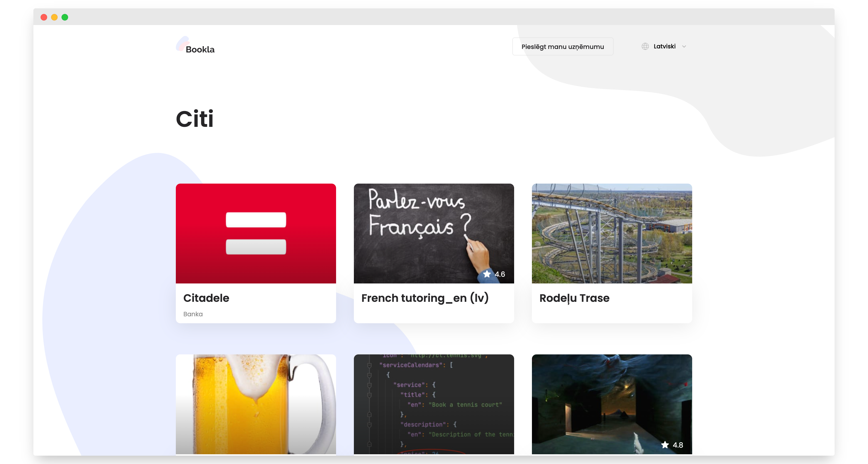Viewport: 868px width, 464px height.
Task: Click the Citadele red logo thumbnail
Action: (256, 233)
